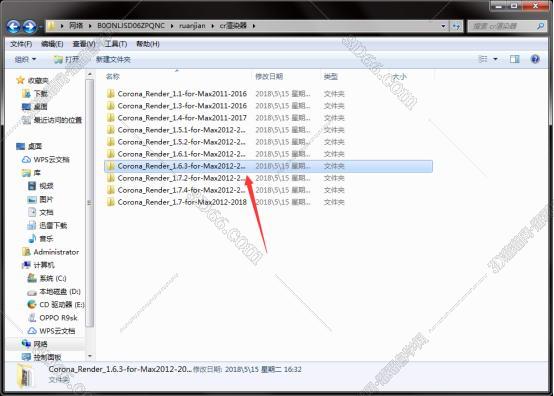This screenshot has height=396, width=554.
Task: Select folder Corona_Render_1.1-for-Max2011-2016
Action: tap(182, 94)
